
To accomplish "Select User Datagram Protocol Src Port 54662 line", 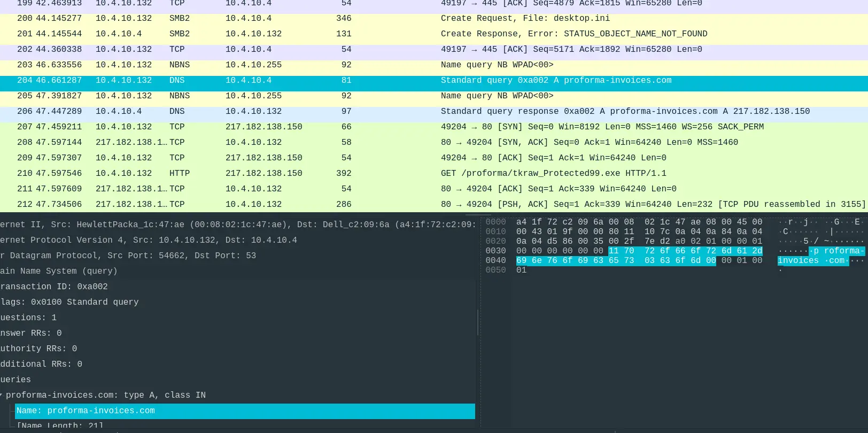I will (x=128, y=256).
